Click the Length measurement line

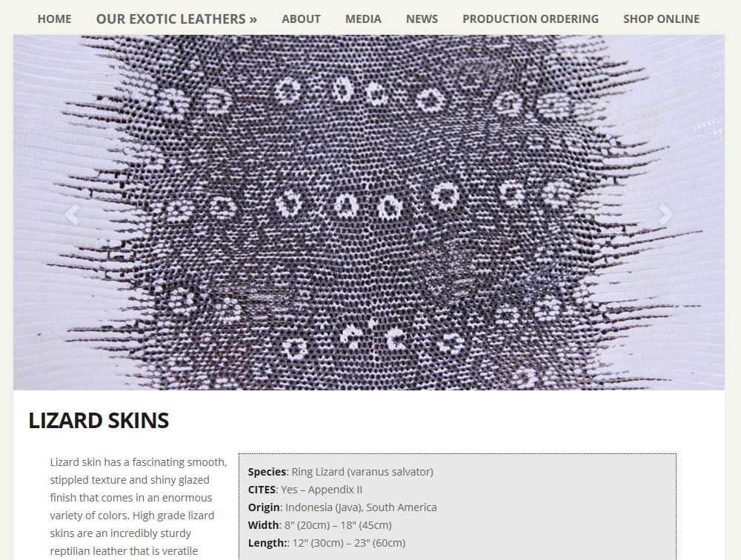[326, 543]
